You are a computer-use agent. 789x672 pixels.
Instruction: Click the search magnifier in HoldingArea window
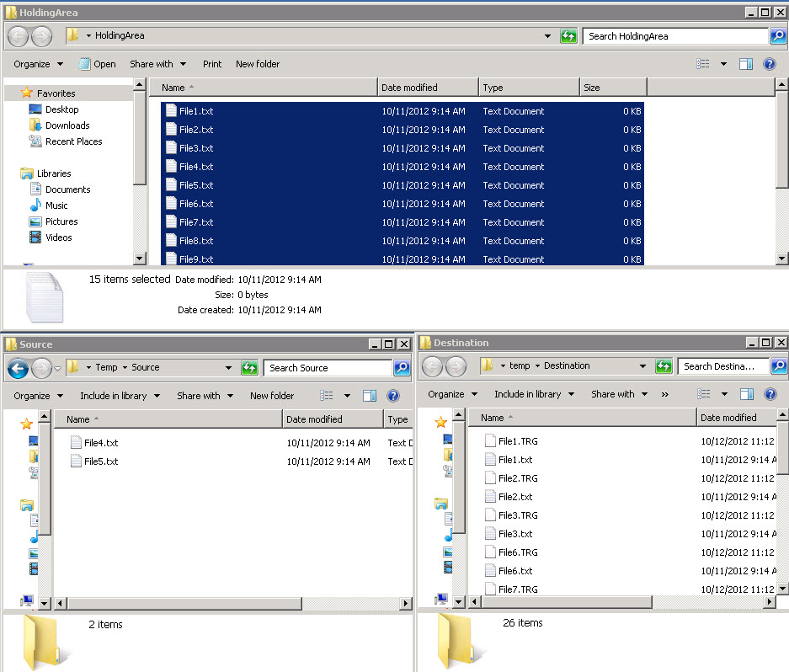point(780,36)
